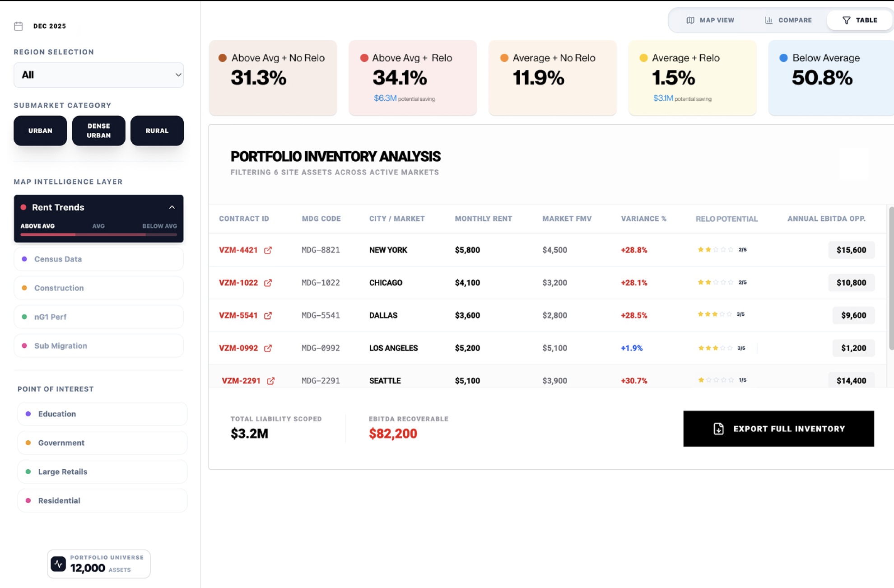Open external link icon for VZM-4421
Screen dimensions: 894x588
[x=268, y=250]
